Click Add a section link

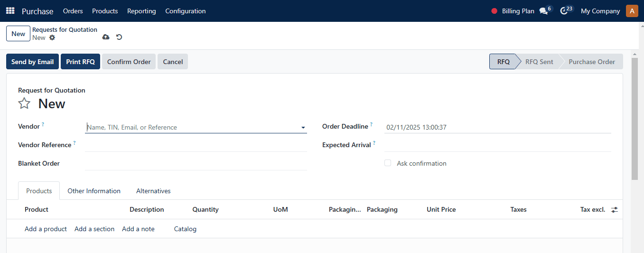pyautogui.click(x=94, y=229)
